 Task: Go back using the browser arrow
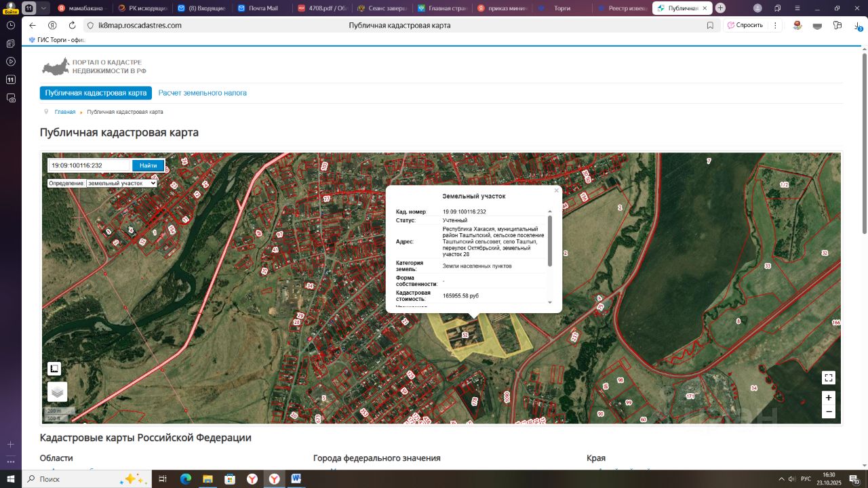point(33,25)
